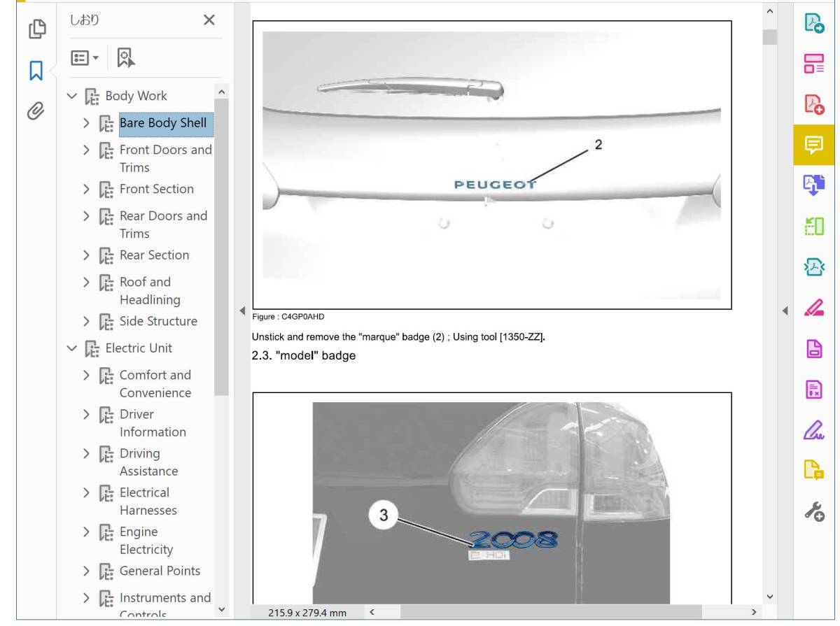This screenshot has height=626, width=840.
Task: Find the current bookmark icon
Action: [126, 58]
